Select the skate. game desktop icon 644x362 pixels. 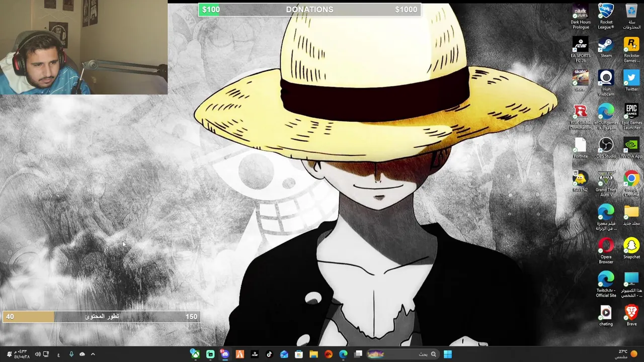581,81
